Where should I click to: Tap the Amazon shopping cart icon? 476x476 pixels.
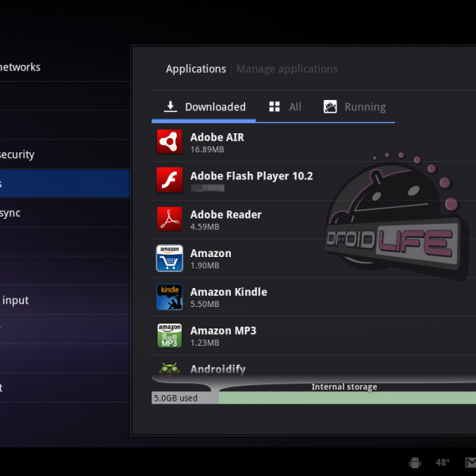pyautogui.click(x=169, y=258)
